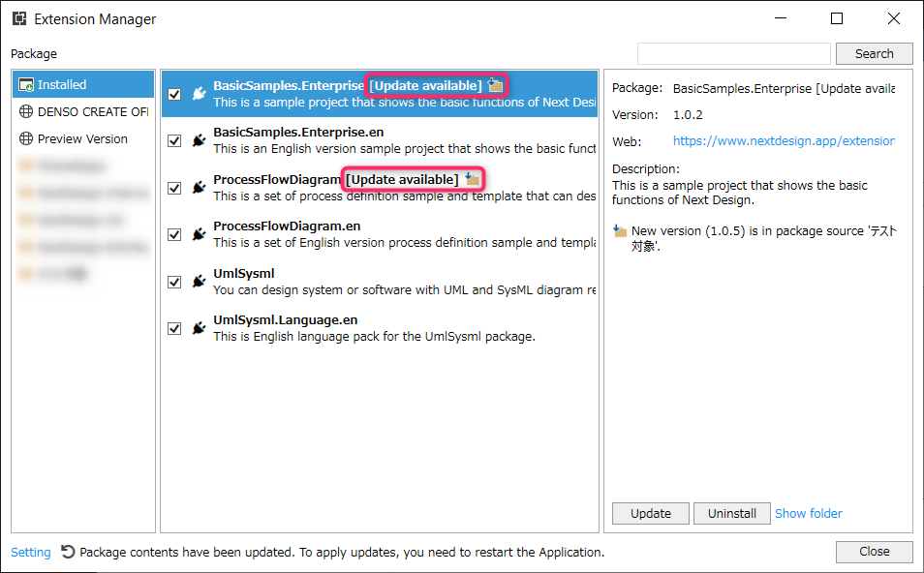
Task: Click the BasicSamples.Enterprise package name
Action: point(289,85)
